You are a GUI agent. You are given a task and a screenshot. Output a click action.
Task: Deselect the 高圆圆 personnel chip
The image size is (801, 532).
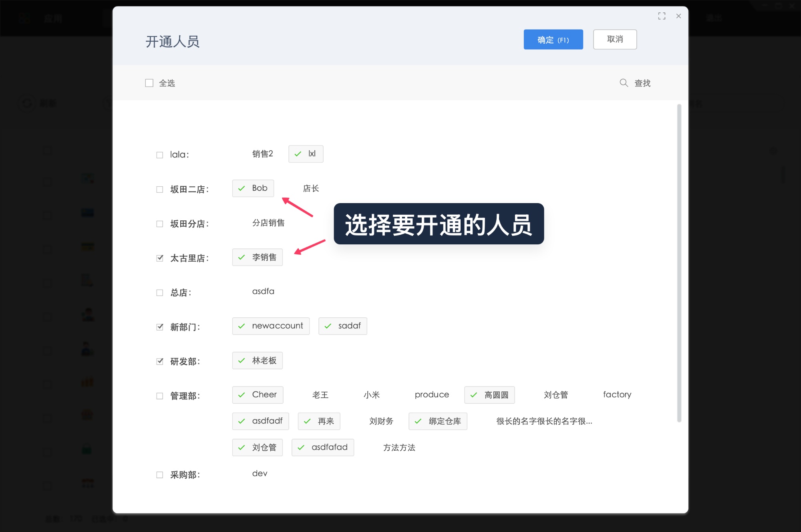489,395
